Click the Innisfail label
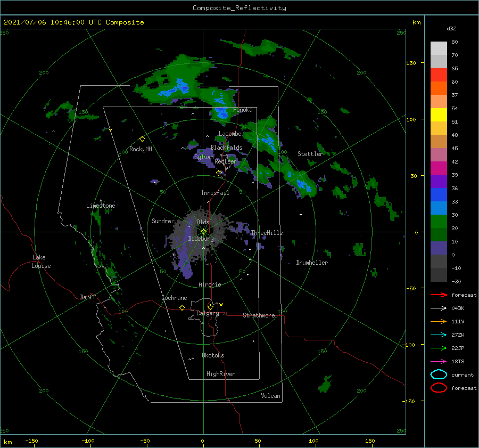The height and width of the screenshot is (448, 479). point(215,193)
